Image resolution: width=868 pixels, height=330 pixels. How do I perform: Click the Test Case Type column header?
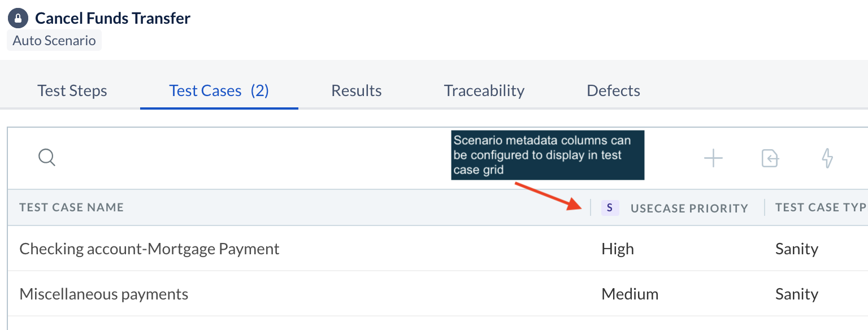[x=821, y=207]
